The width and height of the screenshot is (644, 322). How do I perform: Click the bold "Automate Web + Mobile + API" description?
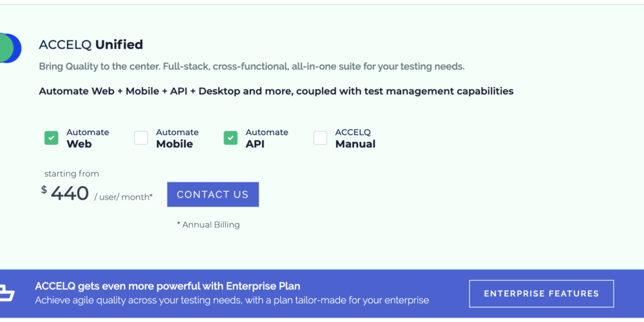[276, 91]
